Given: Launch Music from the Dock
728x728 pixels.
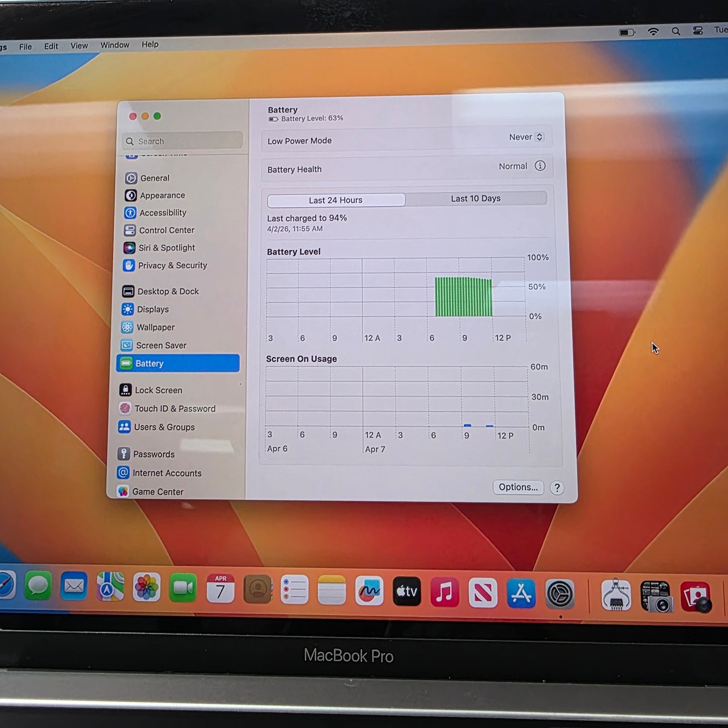Looking at the screenshot, I should coord(444,591).
